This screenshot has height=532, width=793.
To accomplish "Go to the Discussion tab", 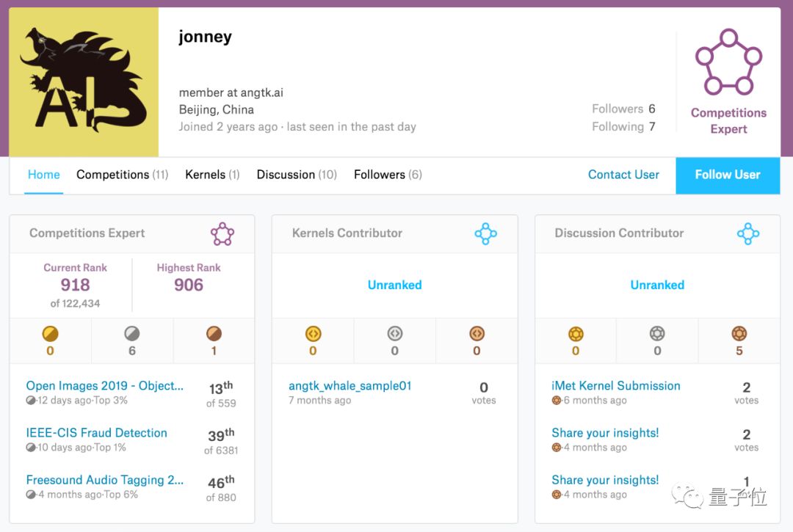I will click(x=296, y=175).
